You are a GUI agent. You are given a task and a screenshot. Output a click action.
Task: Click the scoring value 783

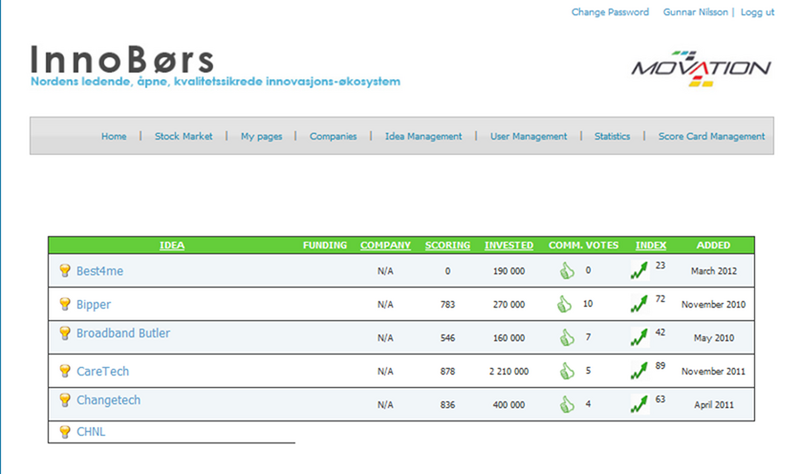tap(447, 305)
